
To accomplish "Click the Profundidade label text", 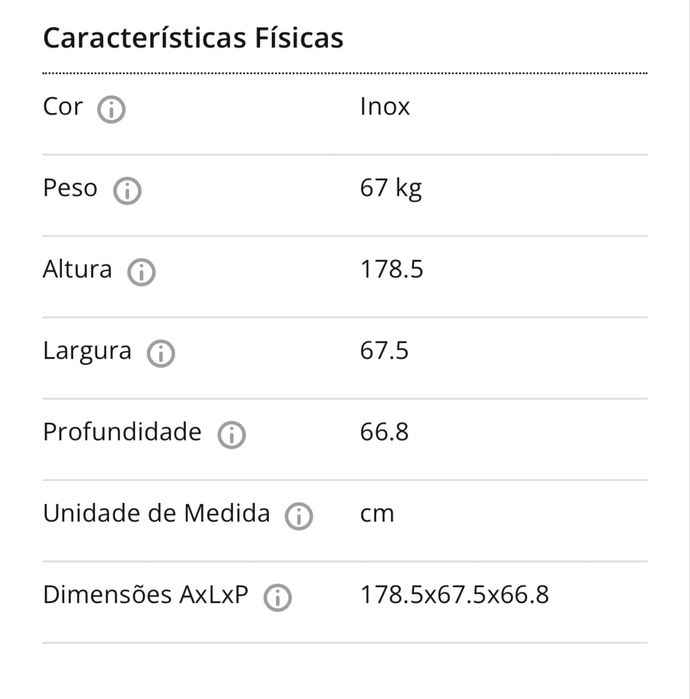I will point(122,432).
